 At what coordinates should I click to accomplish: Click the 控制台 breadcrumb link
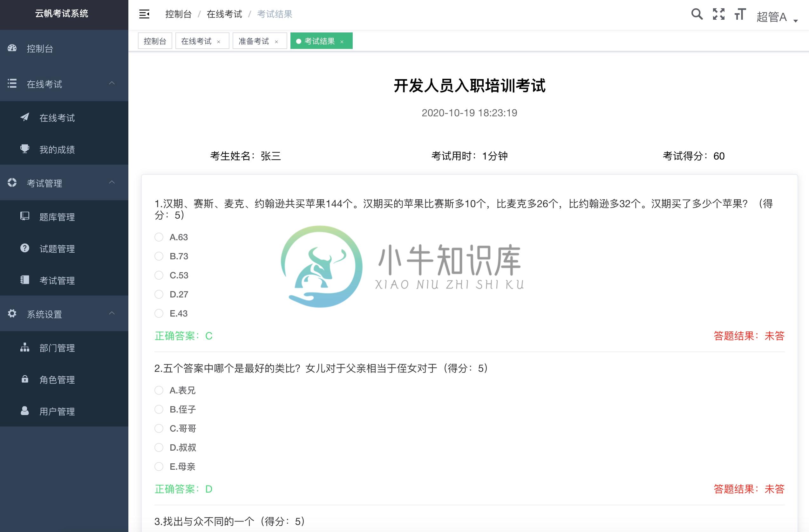coord(179,14)
